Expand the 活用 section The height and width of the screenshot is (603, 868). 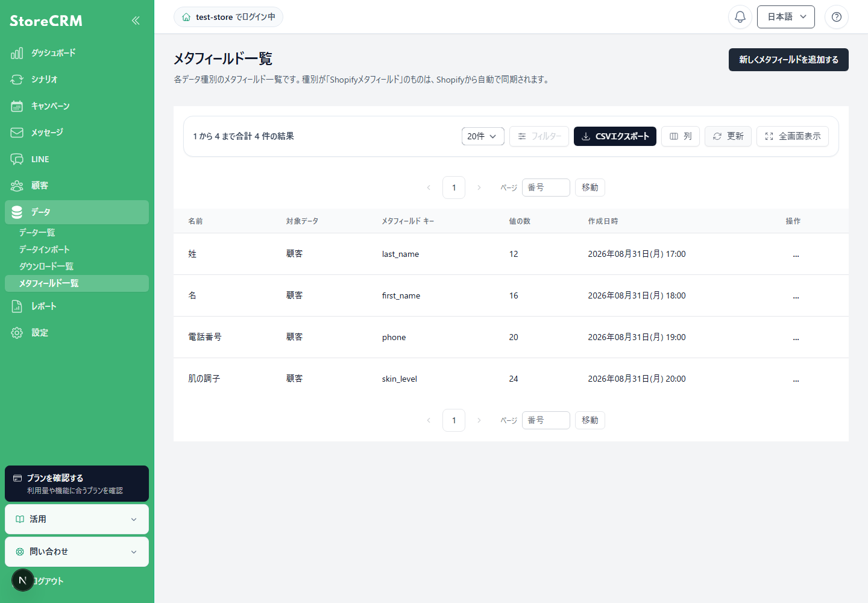coord(77,519)
